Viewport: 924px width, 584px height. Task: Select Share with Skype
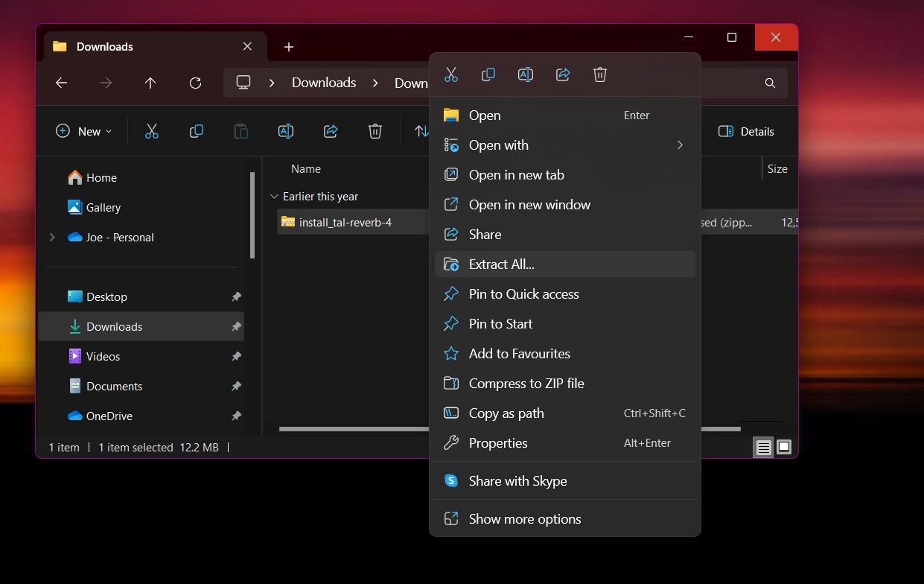tap(517, 480)
